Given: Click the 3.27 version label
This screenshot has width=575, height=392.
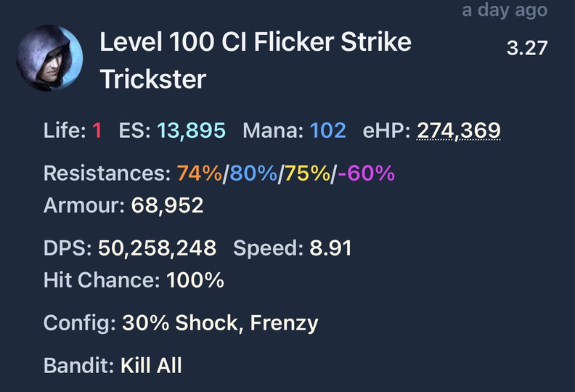Looking at the screenshot, I should coord(526,49).
